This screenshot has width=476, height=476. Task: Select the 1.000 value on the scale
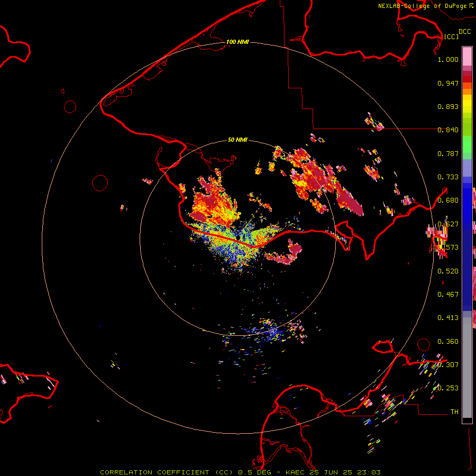coord(448,59)
